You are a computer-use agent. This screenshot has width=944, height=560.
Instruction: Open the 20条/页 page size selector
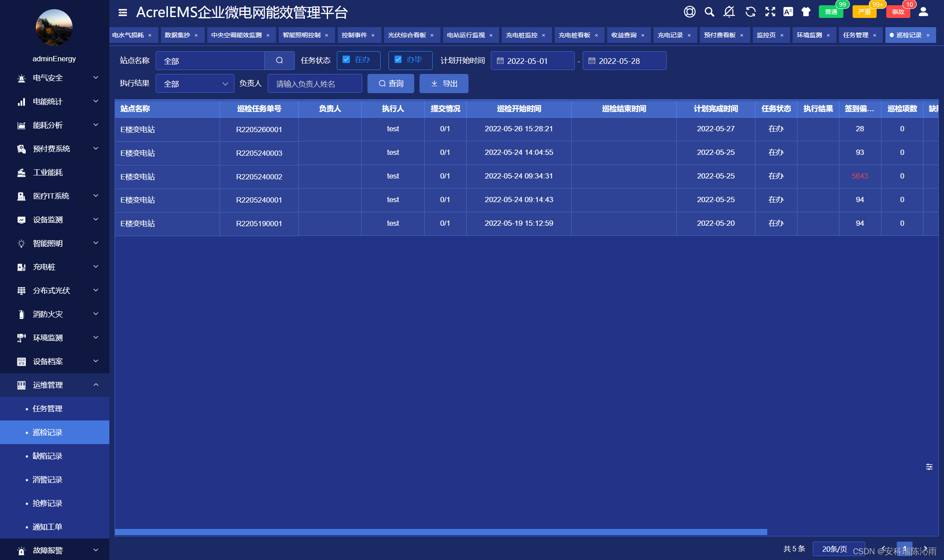click(839, 549)
